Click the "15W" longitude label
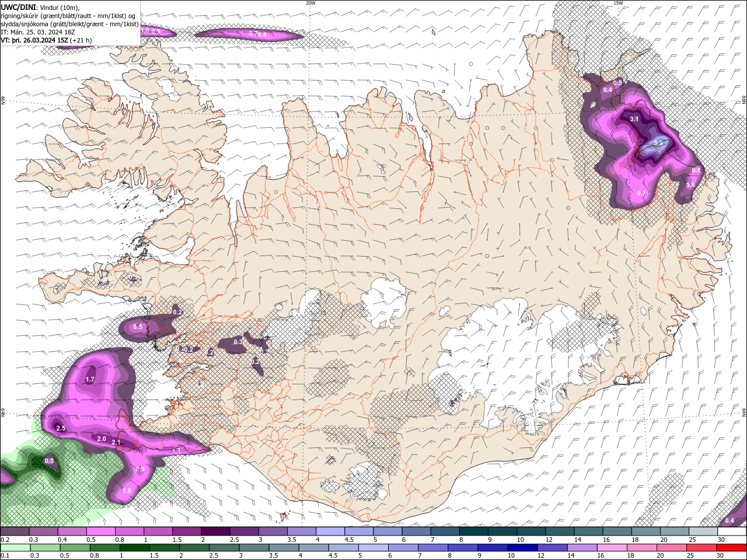Image resolution: width=747 pixels, height=560 pixels. click(x=618, y=3)
